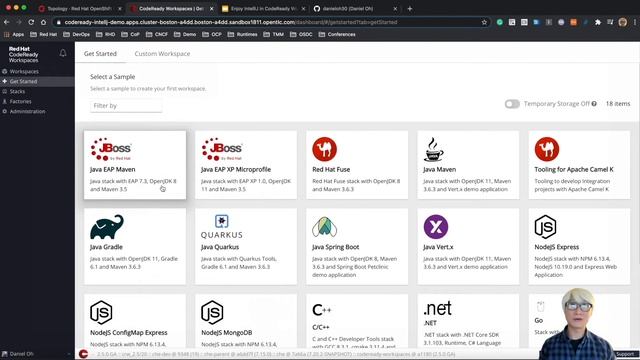The height and width of the screenshot is (360, 640).
Task: Open the DevOps bookmarks folder
Action: pos(76,34)
